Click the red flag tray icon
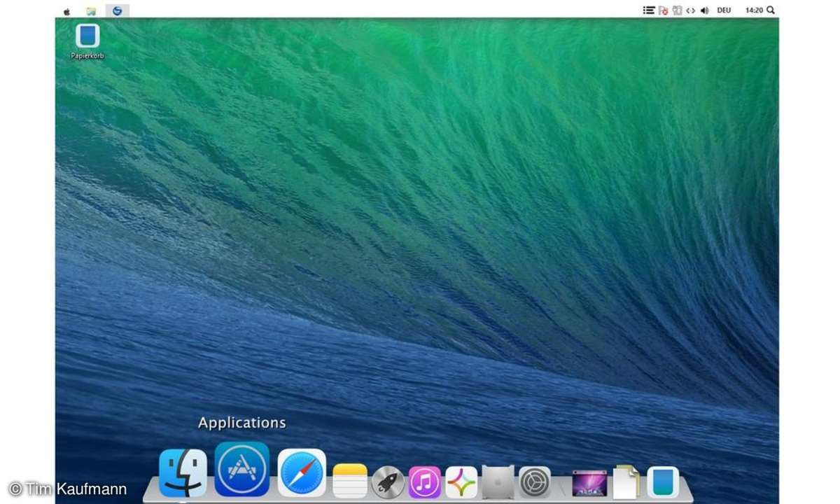 [663, 10]
